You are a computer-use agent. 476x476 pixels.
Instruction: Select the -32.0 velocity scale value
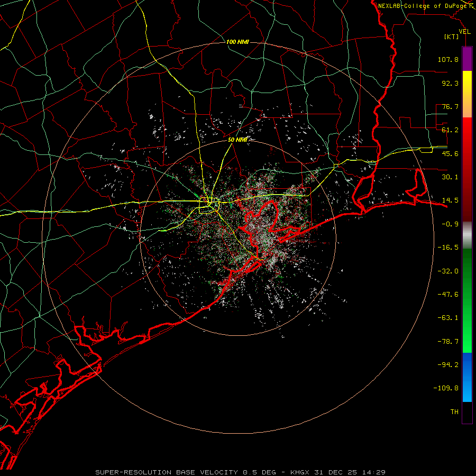[448, 271]
